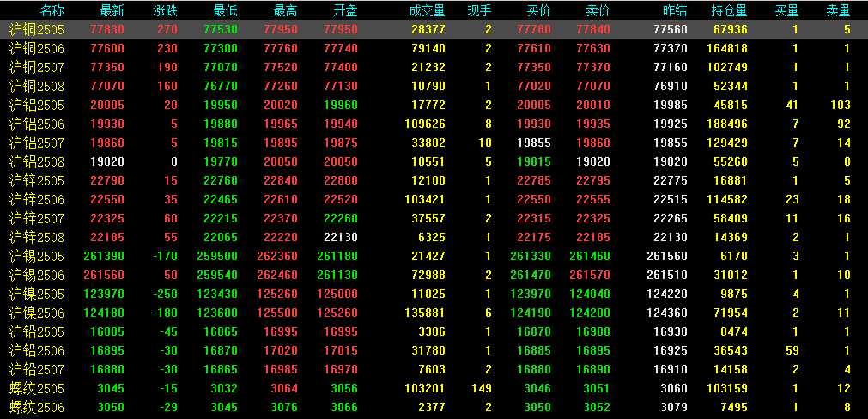Select the 沪锌2506 contract name
This screenshot has height=419, width=868.
pyautogui.click(x=37, y=199)
